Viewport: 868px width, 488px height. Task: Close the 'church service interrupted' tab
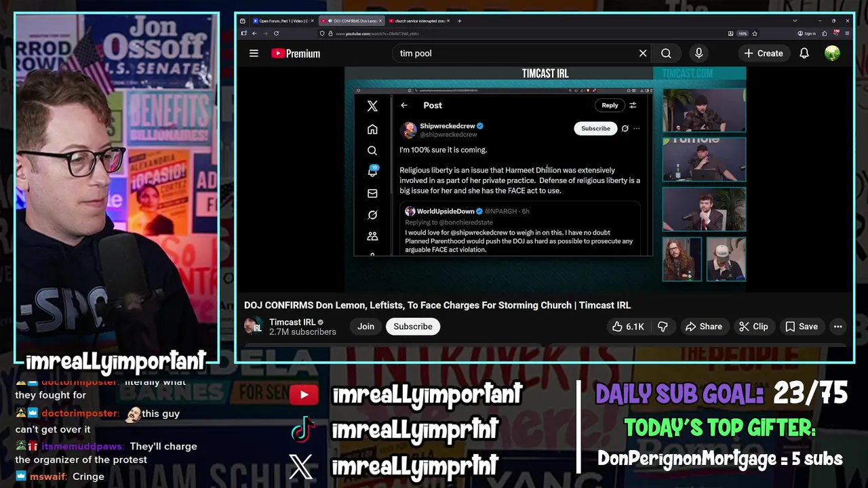point(448,21)
